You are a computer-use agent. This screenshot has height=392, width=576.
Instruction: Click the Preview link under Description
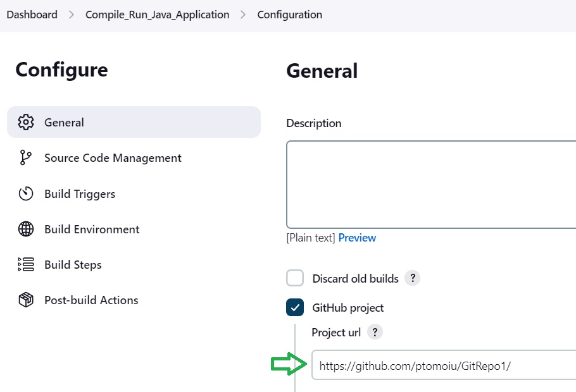pos(357,238)
